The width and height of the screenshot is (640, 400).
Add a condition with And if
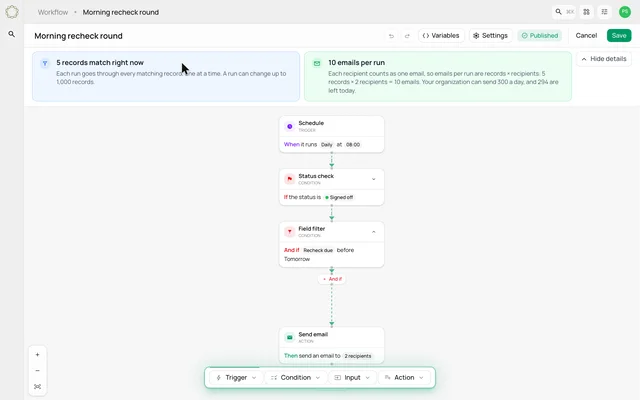click(332, 279)
